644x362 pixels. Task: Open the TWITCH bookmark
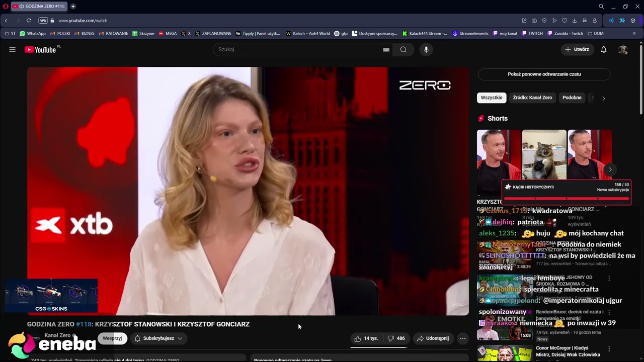[x=532, y=33]
